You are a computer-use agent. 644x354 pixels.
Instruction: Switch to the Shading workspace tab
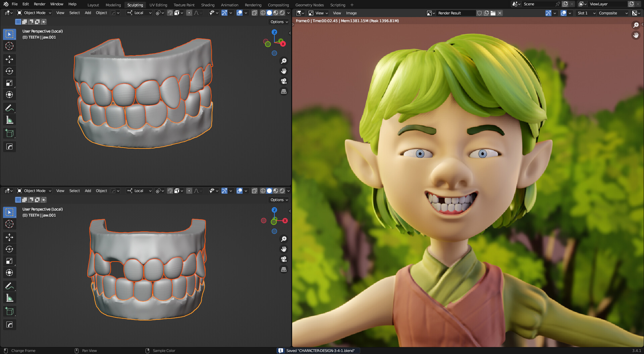208,5
